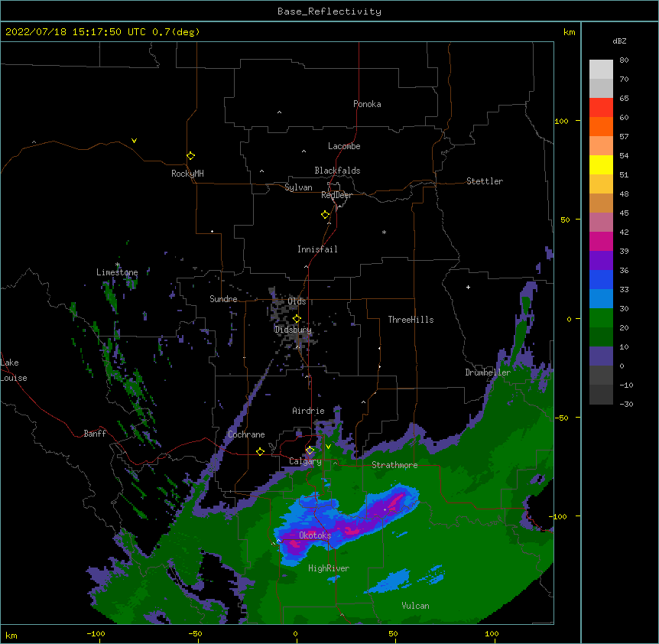Click the Base_Reflectivity title

tap(329, 11)
